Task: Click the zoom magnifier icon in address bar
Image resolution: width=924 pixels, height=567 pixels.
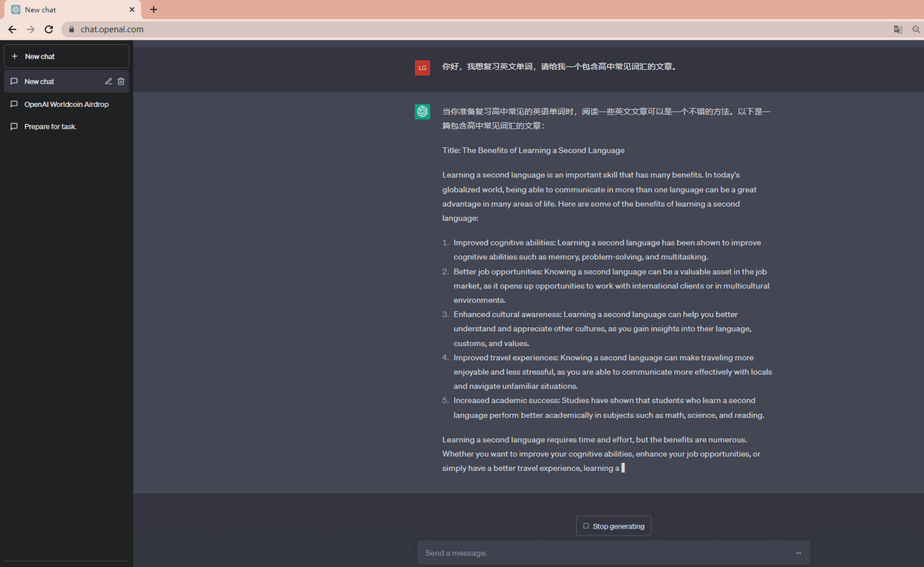Action: tap(916, 29)
